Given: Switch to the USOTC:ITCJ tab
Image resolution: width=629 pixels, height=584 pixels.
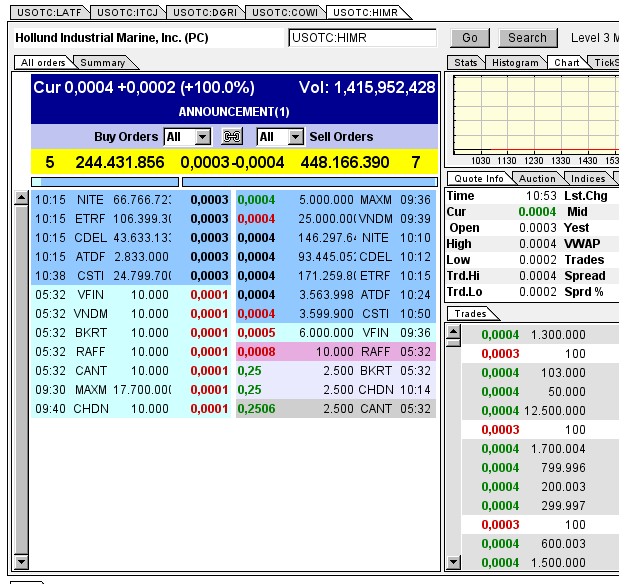Looking at the screenshot, I should (x=128, y=12).
